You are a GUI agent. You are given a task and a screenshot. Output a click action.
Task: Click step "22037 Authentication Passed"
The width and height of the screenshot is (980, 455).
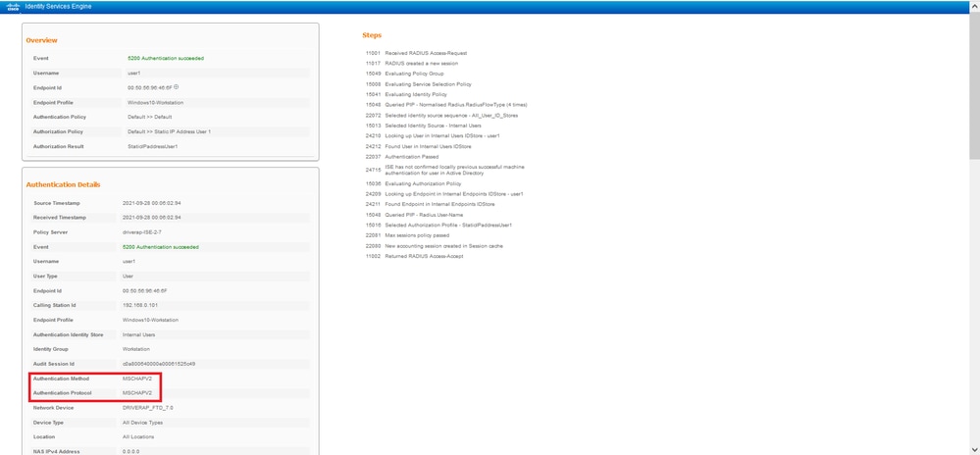[x=402, y=157]
